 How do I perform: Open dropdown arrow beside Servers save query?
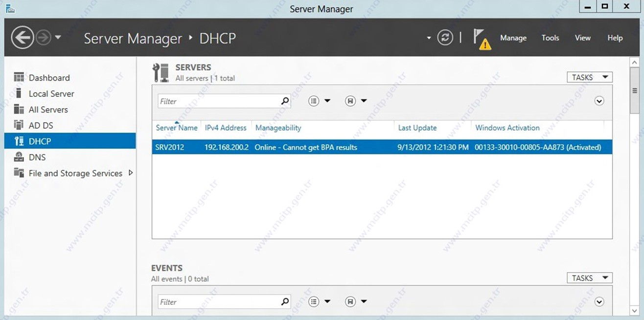(x=364, y=101)
